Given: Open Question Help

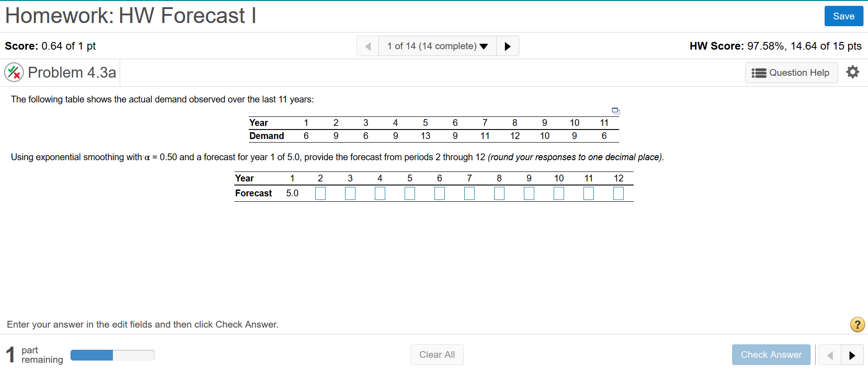Looking at the screenshot, I should tap(791, 72).
